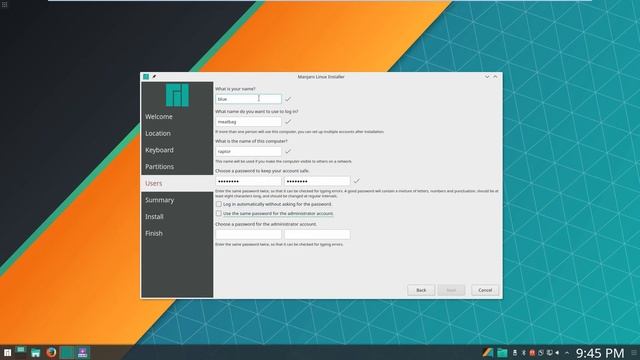Open the Manjaro application launcher menu
The image size is (640, 360).
click(x=7, y=353)
